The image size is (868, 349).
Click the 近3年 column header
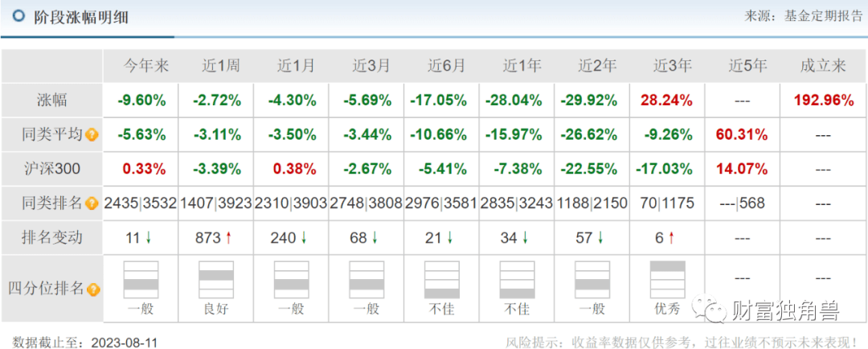pos(671,66)
